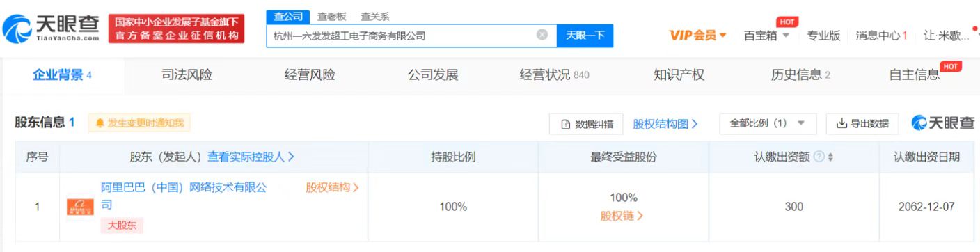Open the 股权链 link under 100%

click(x=622, y=216)
